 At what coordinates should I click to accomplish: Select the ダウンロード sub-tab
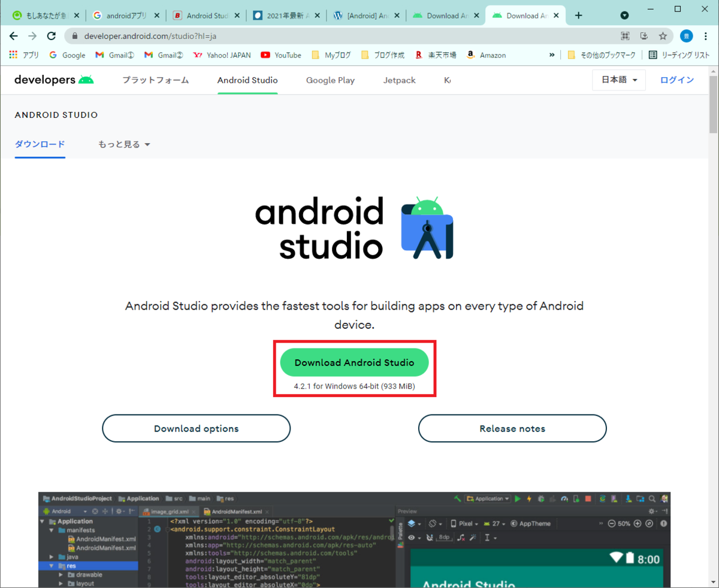[x=40, y=144]
